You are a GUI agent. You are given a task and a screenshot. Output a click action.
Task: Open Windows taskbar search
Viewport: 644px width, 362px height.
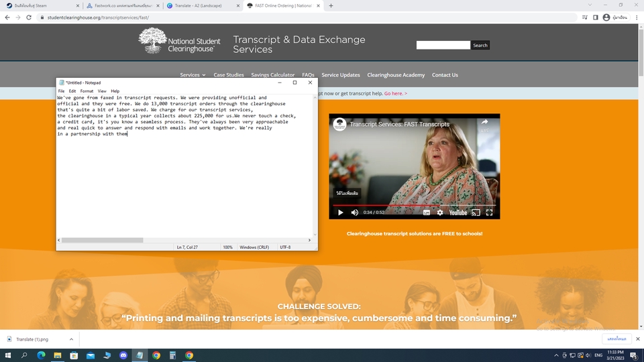click(24, 355)
